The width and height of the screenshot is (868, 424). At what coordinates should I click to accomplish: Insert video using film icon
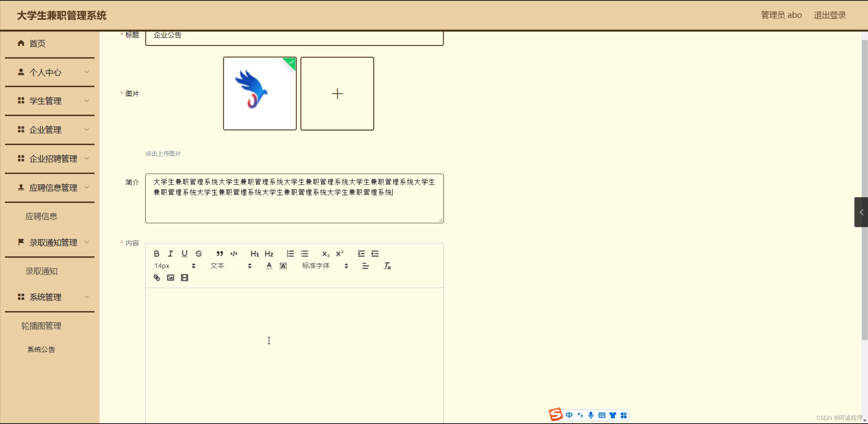tap(184, 278)
